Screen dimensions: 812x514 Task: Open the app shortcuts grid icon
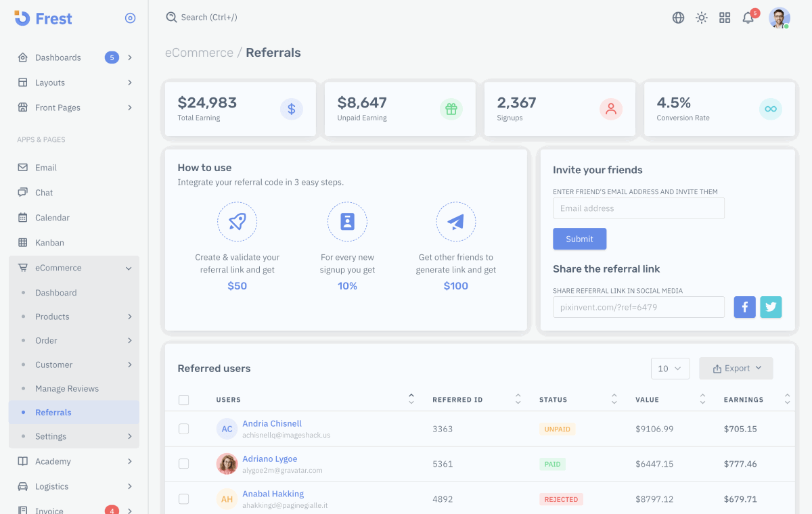pos(725,18)
